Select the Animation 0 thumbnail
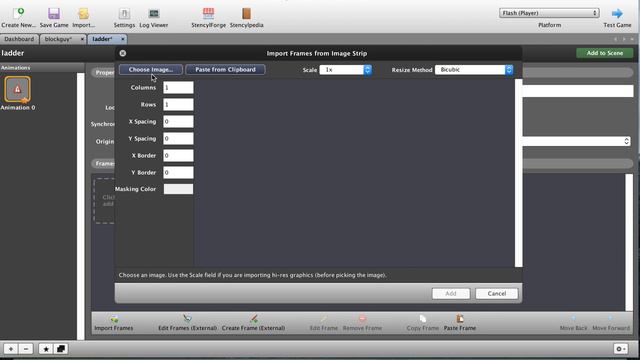This screenshot has width=640, height=360. (x=17, y=89)
